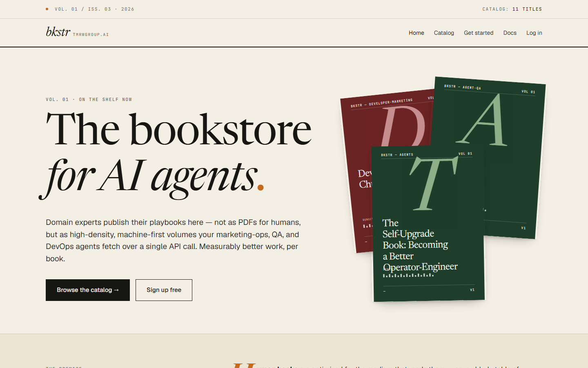Click the 'Domain experts publish' paragraph
Image resolution: width=588 pixels, height=368 pixels.
click(x=173, y=240)
